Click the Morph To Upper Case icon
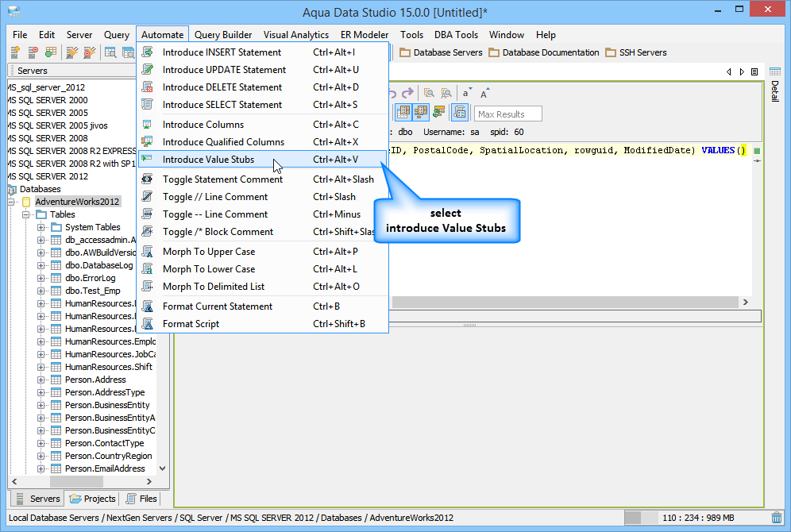 tap(147, 251)
